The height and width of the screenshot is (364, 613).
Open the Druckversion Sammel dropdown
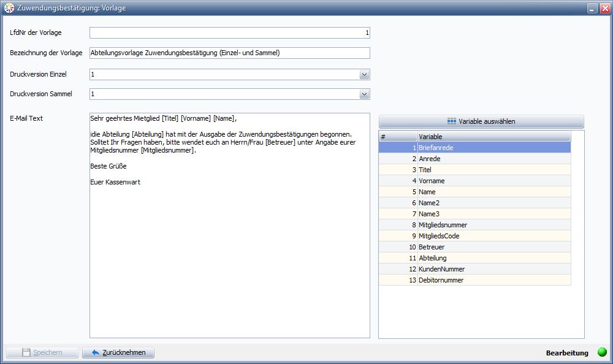point(364,94)
